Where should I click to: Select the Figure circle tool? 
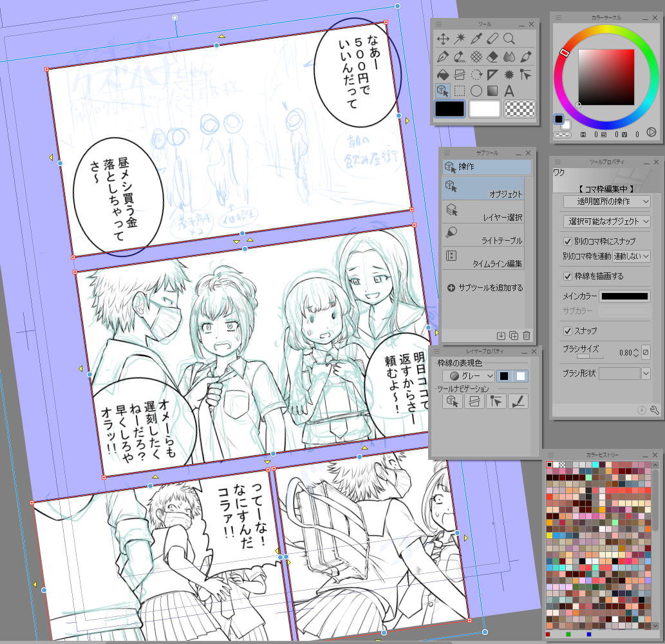[476, 91]
